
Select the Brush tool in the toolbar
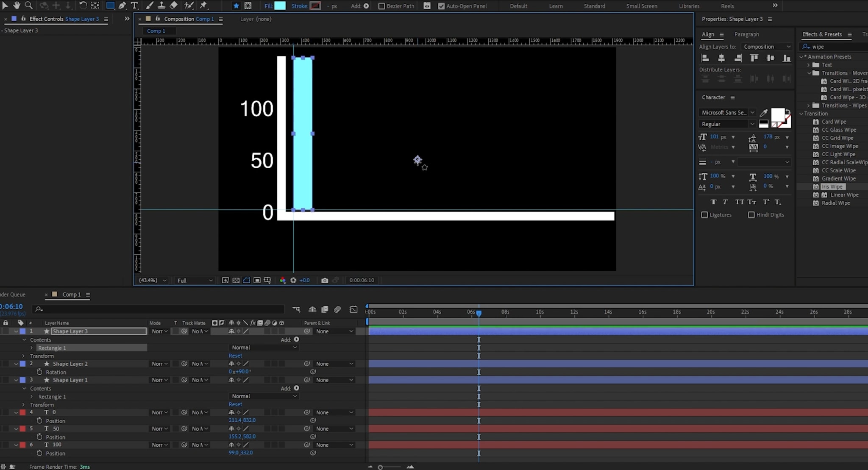pyautogui.click(x=149, y=6)
